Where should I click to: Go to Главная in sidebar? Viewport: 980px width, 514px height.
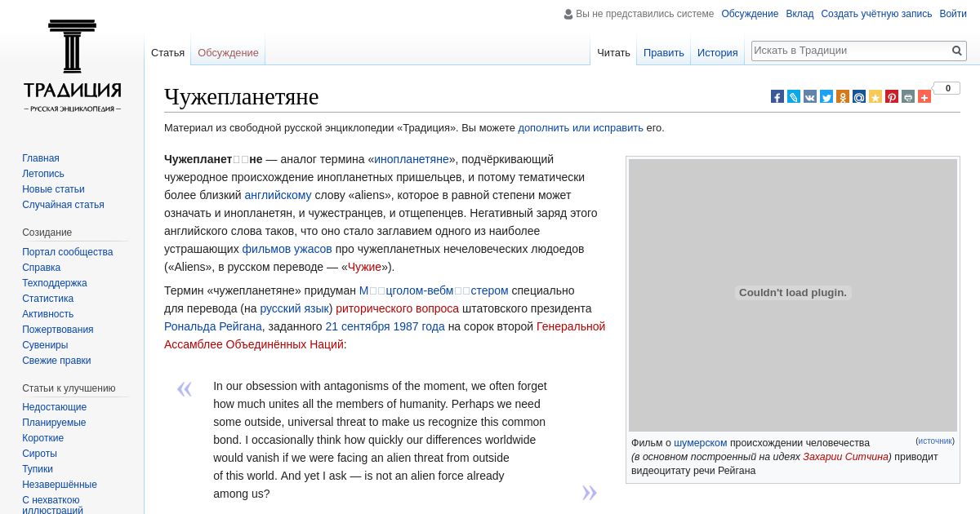pos(41,158)
